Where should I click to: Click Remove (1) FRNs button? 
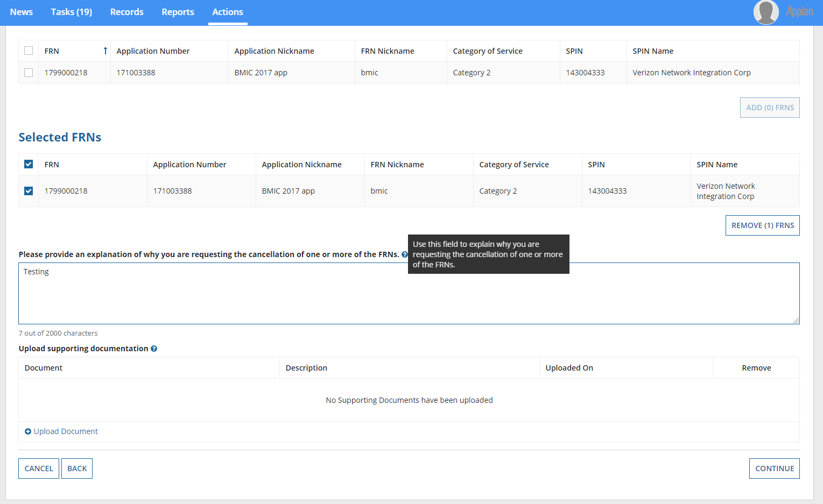pyautogui.click(x=762, y=225)
